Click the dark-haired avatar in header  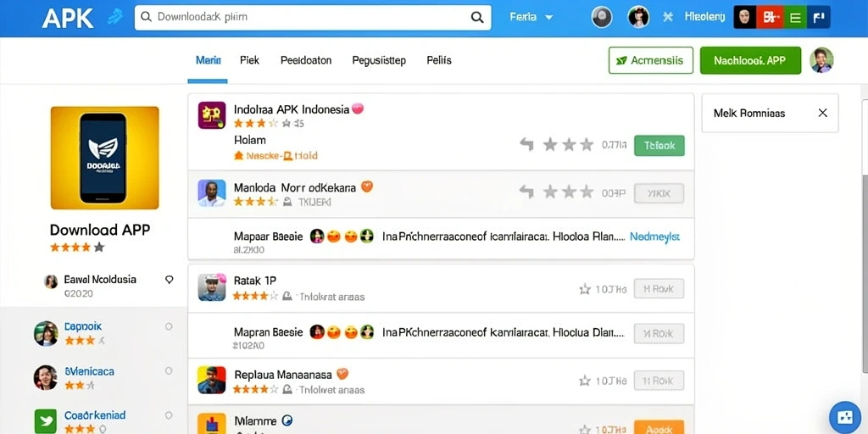(638, 17)
